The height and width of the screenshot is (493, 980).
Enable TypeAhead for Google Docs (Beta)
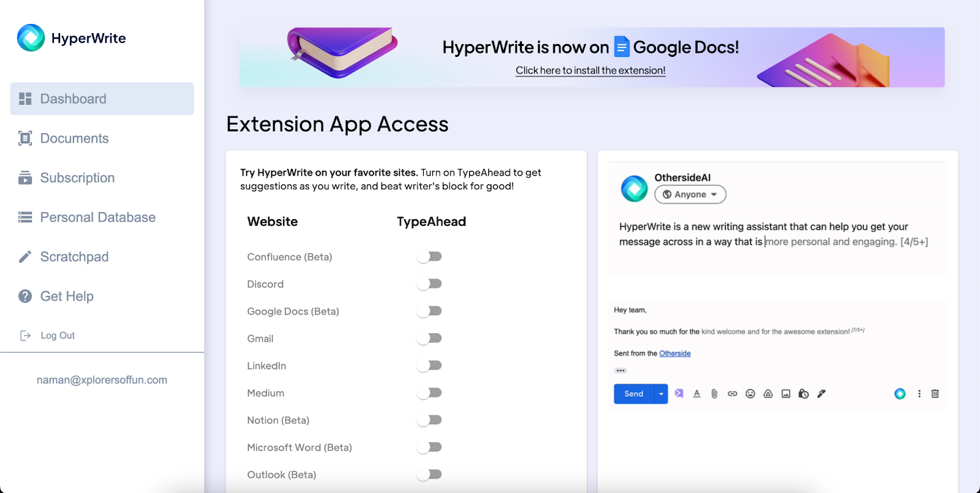coord(429,311)
